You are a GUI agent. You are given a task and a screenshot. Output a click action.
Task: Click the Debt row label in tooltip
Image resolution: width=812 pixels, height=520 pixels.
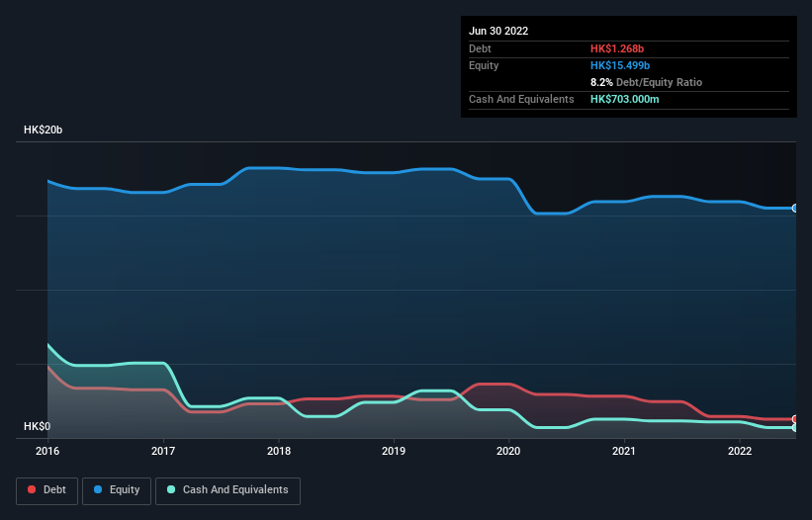click(480, 48)
